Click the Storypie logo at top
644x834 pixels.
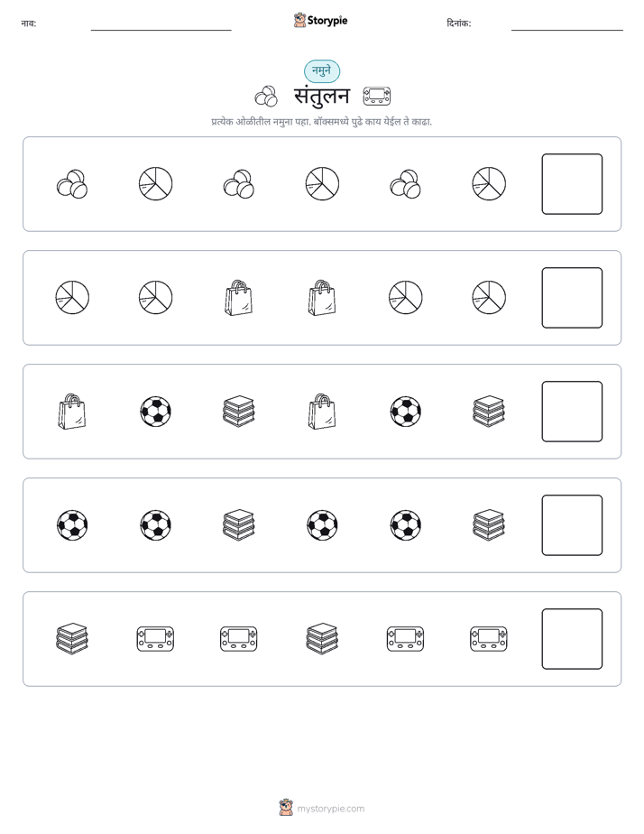point(320,20)
